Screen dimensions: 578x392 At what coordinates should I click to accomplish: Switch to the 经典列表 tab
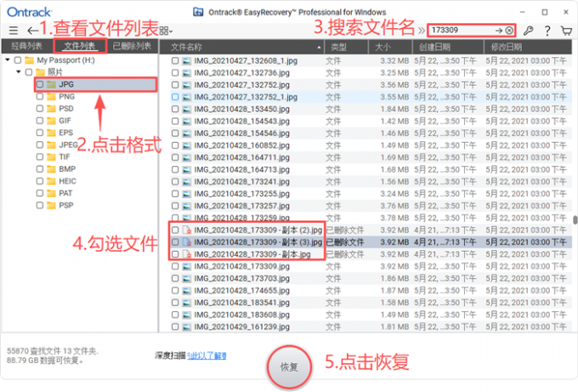(x=26, y=46)
